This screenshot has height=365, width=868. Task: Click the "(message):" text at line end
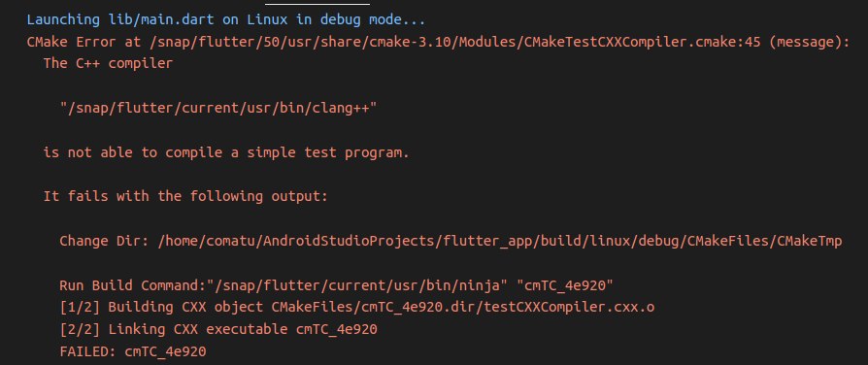(810, 42)
